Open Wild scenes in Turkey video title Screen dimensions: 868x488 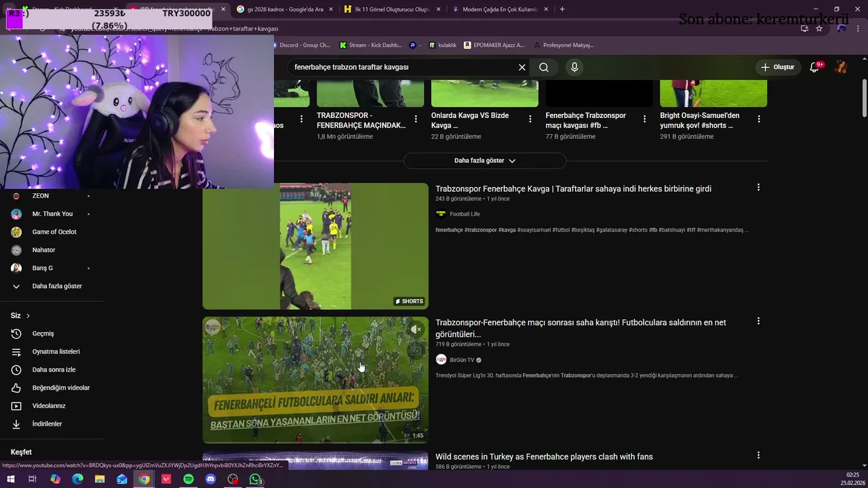point(544,457)
